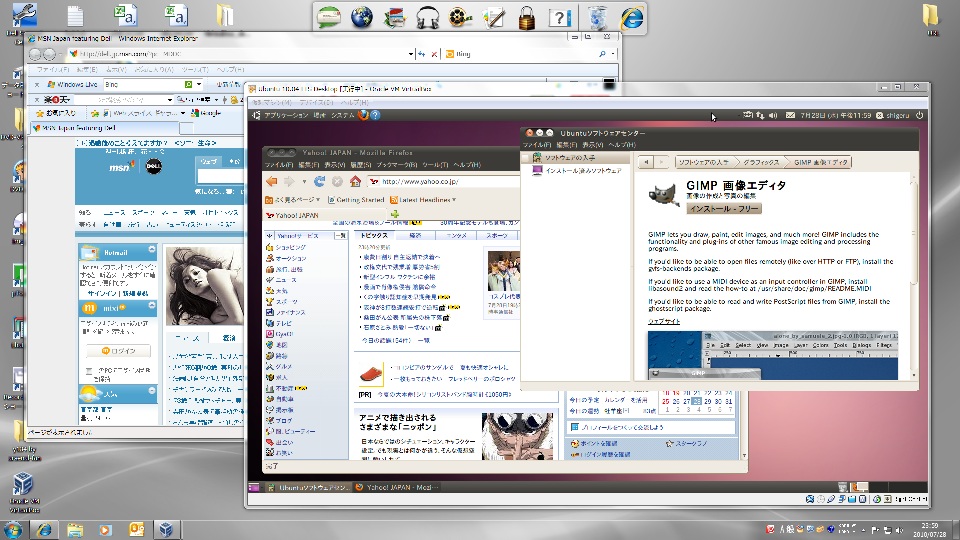The width and height of the screenshot is (960, 540).
Task: Click the ログイン button in mixi panel
Action: pyautogui.click(x=118, y=351)
